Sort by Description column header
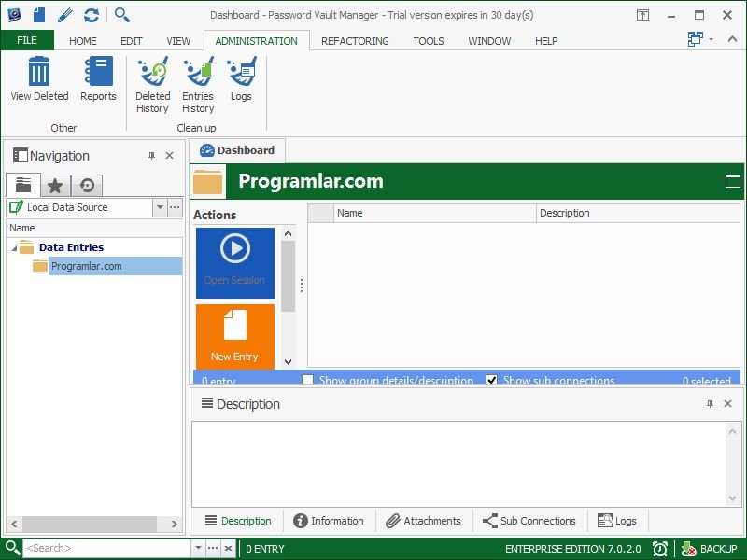This screenshot has width=747, height=560. [638, 213]
